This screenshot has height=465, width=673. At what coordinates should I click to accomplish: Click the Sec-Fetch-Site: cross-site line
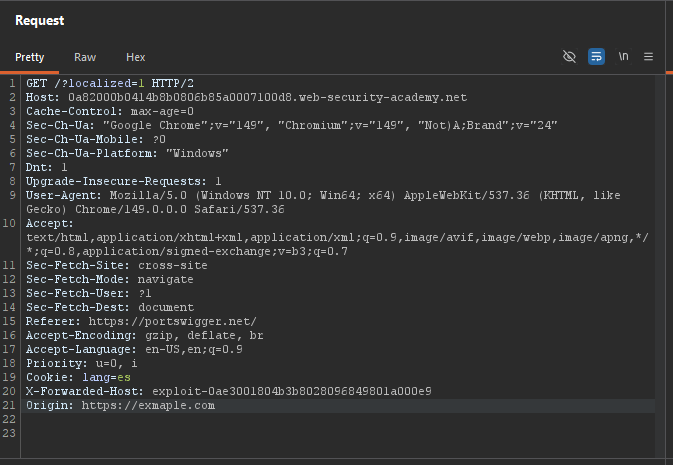pyautogui.click(x=117, y=265)
